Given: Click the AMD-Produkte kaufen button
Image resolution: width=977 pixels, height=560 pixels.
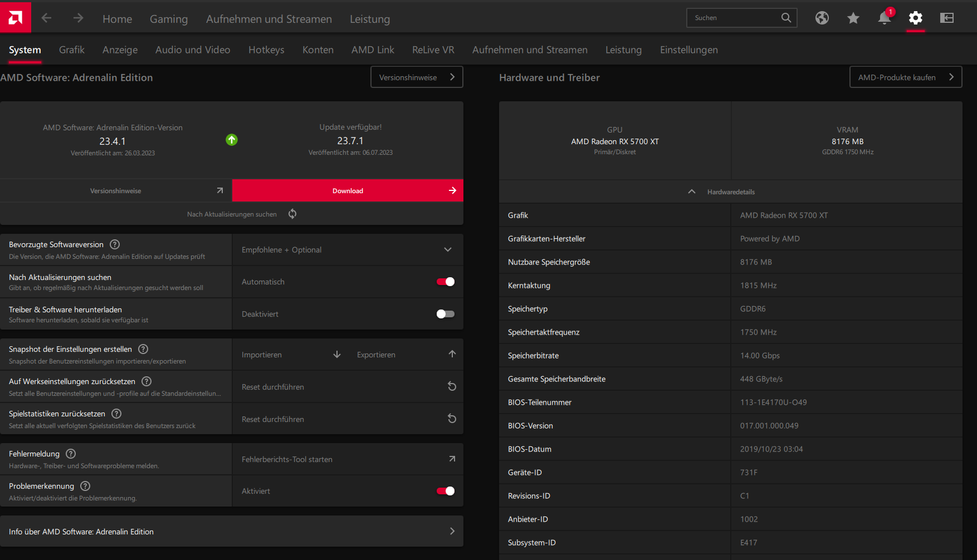Looking at the screenshot, I should pyautogui.click(x=906, y=77).
